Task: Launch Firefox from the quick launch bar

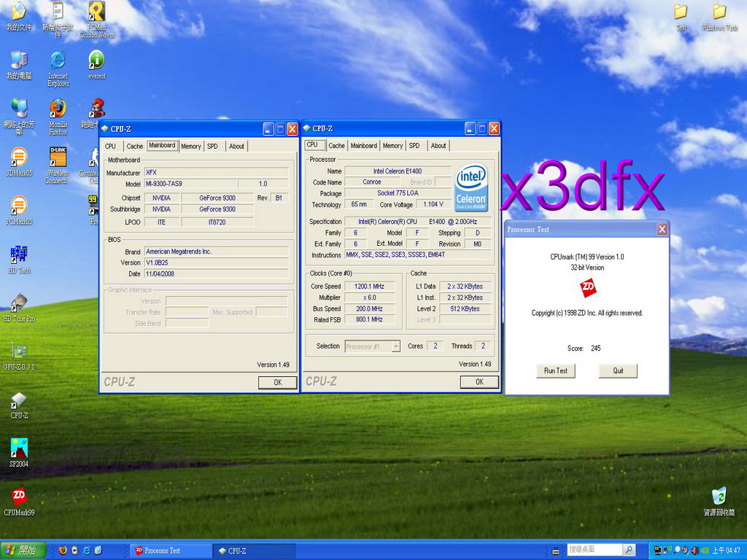Action: (63, 551)
